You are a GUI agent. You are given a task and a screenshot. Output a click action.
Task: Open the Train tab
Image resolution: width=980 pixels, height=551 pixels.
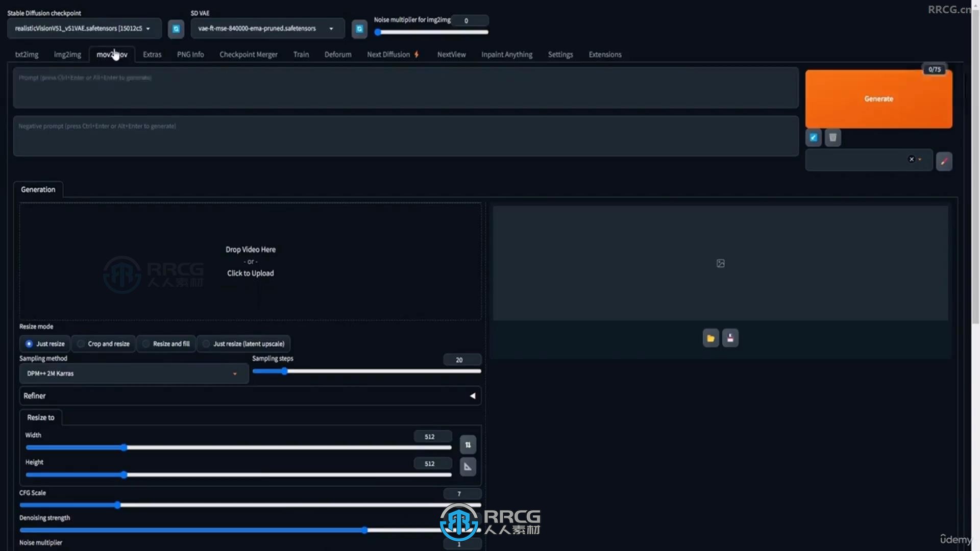pos(301,55)
